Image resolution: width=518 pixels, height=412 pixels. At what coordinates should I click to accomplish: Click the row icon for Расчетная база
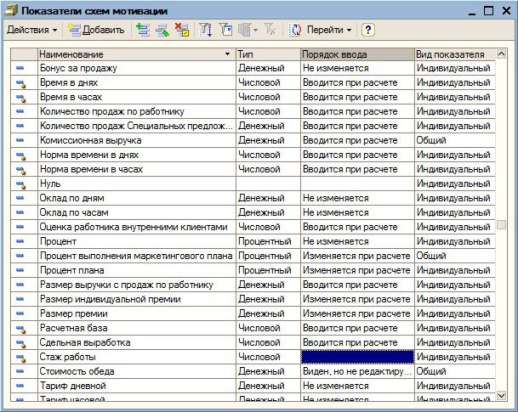point(21,329)
